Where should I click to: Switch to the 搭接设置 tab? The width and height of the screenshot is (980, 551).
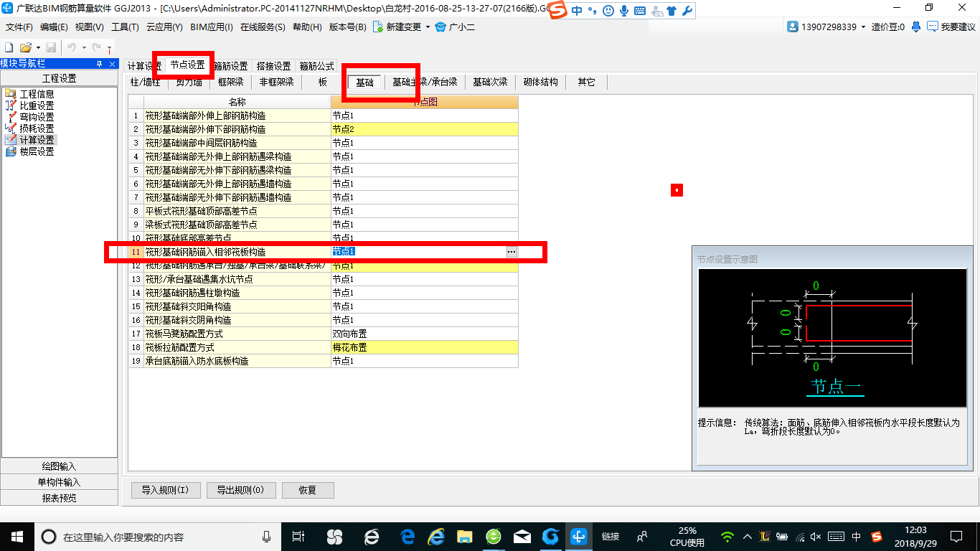coord(274,66)
